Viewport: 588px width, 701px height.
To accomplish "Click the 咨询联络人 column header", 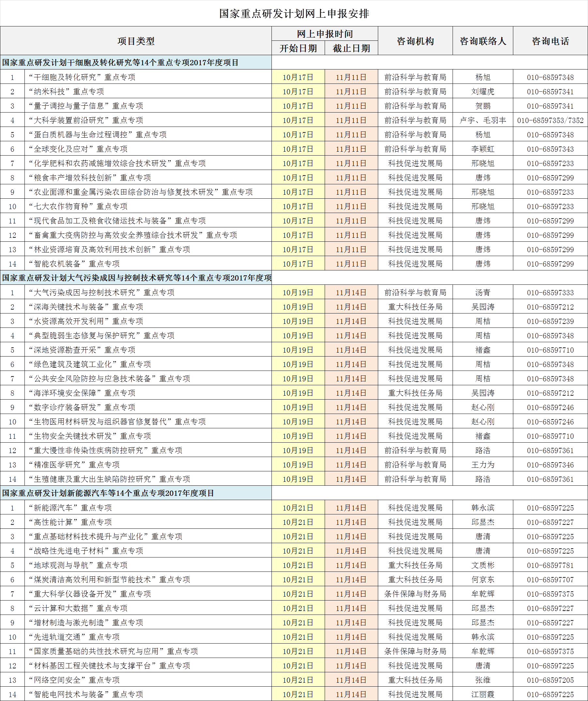I will 483,41.
